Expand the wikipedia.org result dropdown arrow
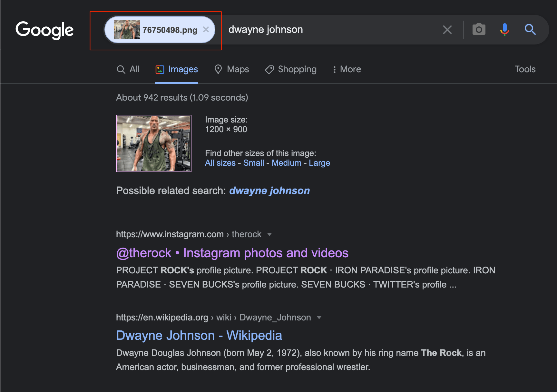Image resolution: width=557 pixels, height=392 pixels. [x=319, y=318]
